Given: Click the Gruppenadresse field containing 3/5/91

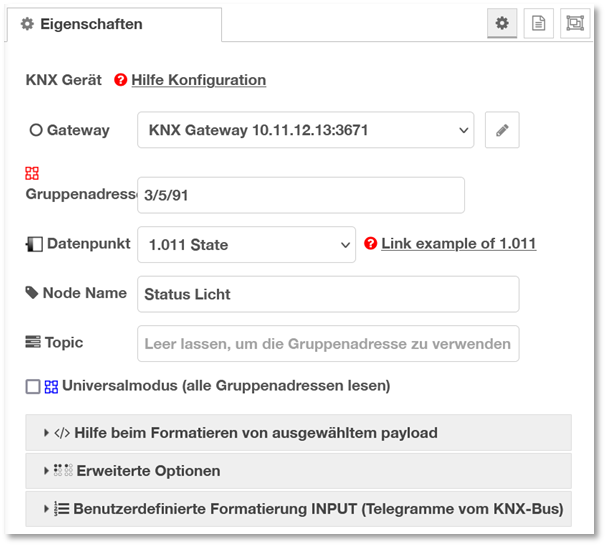Looking at the screenshot, I should [x=300, y=195].
